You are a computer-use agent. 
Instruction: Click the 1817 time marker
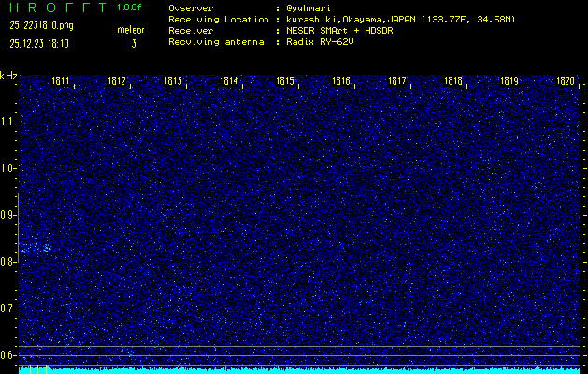pyautogui.click(x=397, y=81)
